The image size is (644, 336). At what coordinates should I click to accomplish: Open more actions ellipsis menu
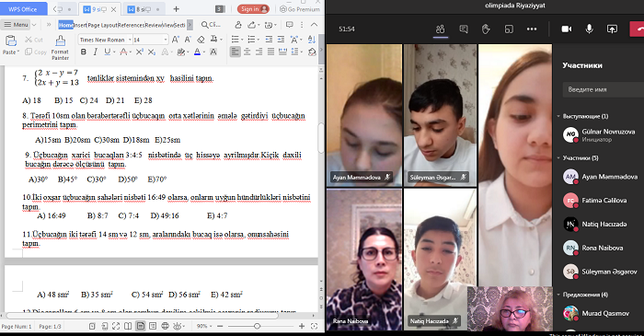point(532,29)
